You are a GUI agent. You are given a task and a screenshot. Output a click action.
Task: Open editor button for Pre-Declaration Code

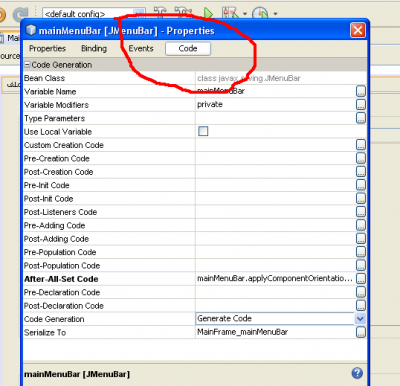click(x=361, y=292)
